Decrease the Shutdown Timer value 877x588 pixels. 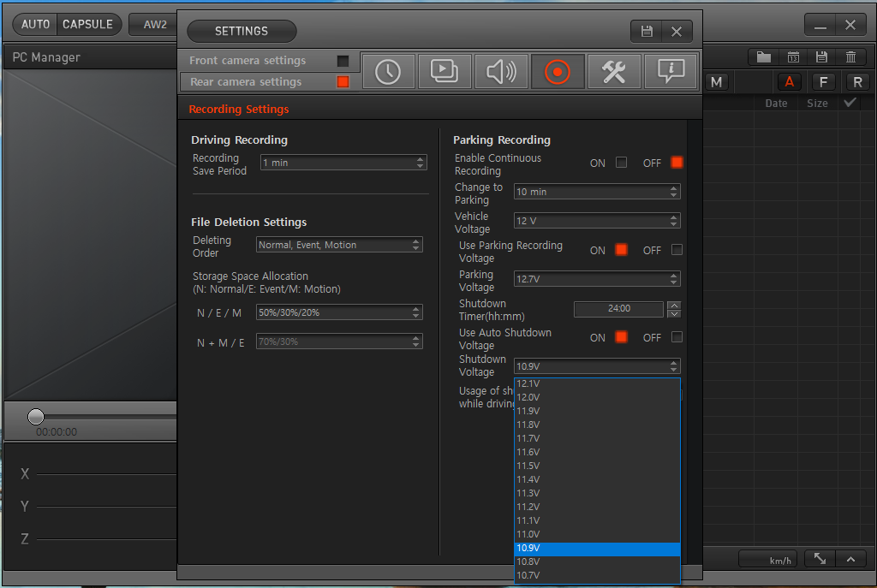click(x=674, y=313)
